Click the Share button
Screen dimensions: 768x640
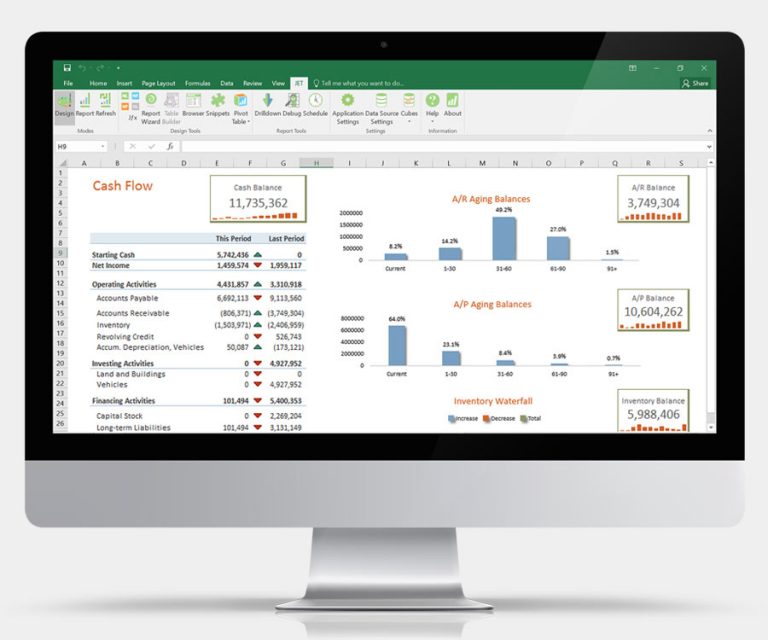696,83
